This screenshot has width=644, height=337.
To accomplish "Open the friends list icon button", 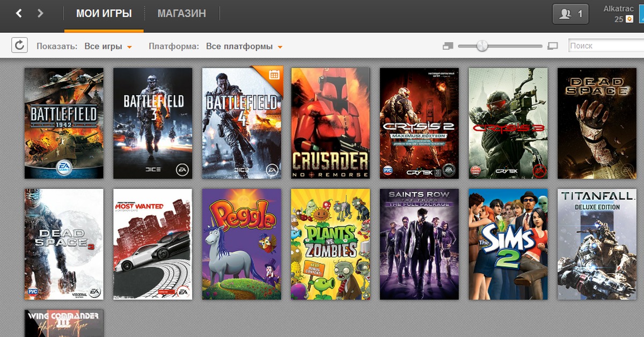I will pyautogui.click(x=570, y=14).
